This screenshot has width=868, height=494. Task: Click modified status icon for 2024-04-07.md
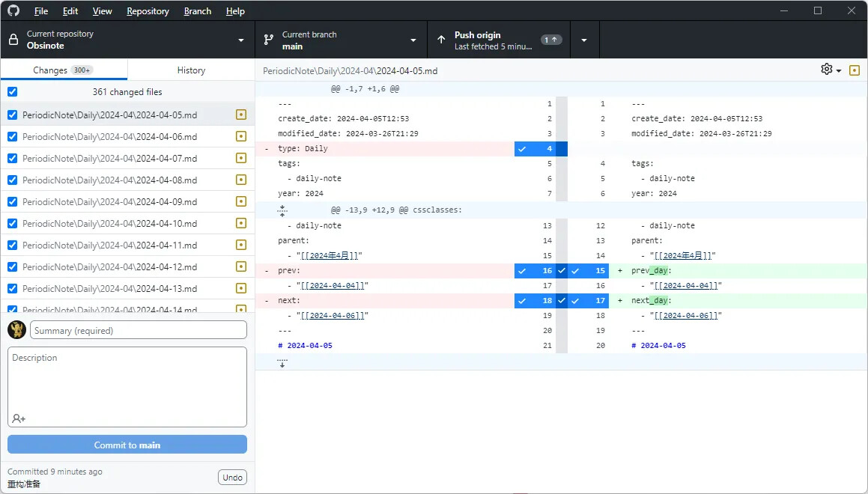tap(240, 158)
